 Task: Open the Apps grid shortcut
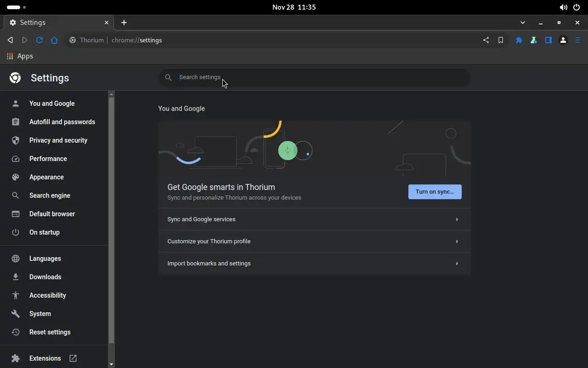pyautogui.click(x=19, y=56)
